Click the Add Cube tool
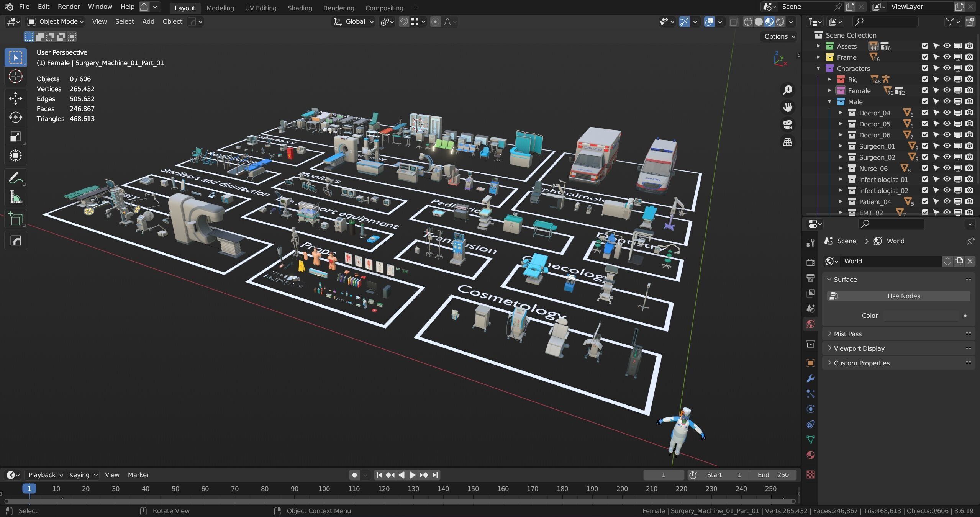Screen dimensions: 980x517 click(x=15, y=219)
